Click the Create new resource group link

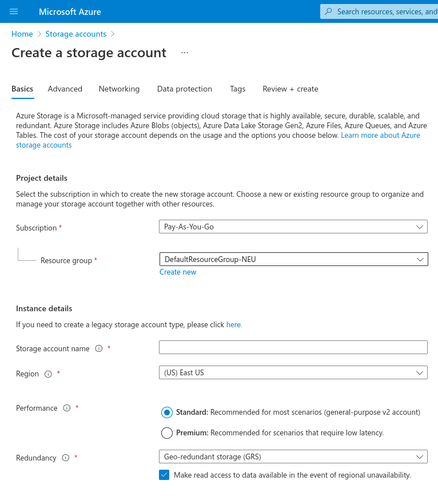click(x=178, y=272)
